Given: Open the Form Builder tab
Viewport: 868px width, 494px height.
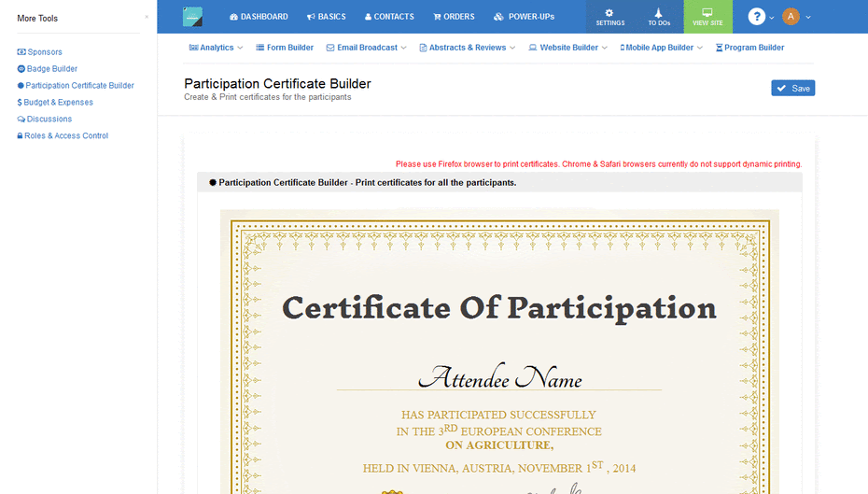Looking at the screenshot, I should click(285, 48).
